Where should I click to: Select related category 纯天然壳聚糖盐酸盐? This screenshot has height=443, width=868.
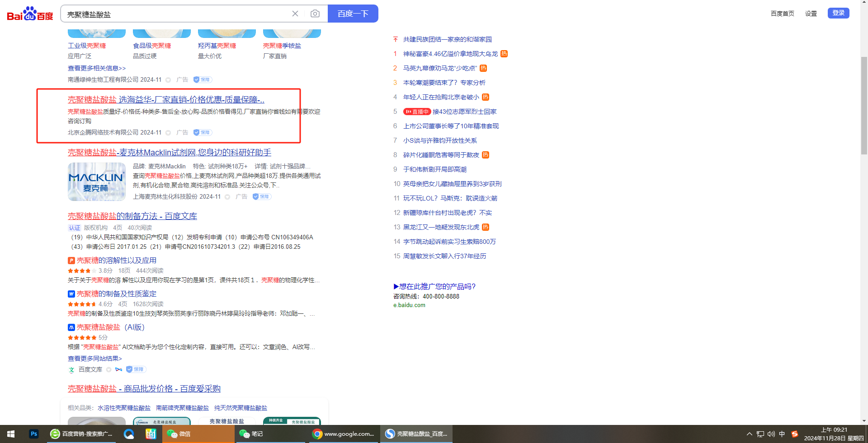coord(241,408)
